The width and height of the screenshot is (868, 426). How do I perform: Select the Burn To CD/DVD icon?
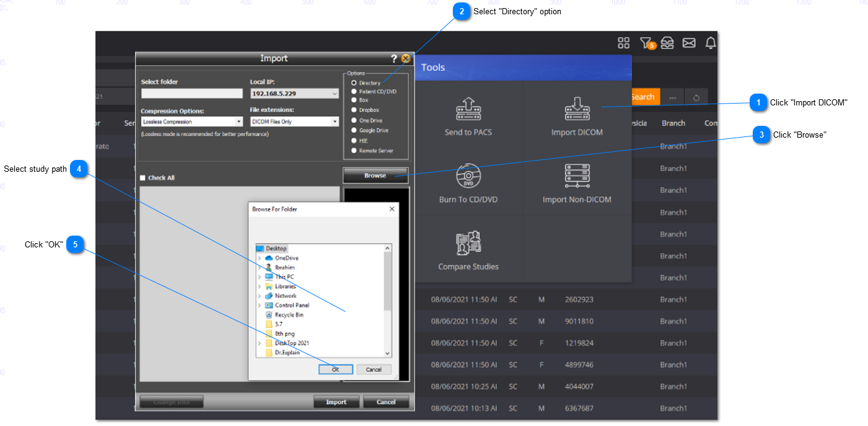468,176
